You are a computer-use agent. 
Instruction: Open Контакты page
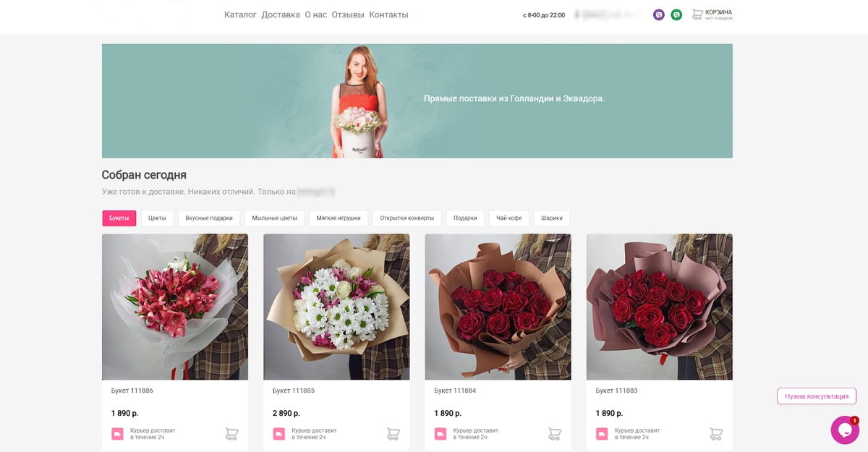pyautogui.click(x=388, y=14)
